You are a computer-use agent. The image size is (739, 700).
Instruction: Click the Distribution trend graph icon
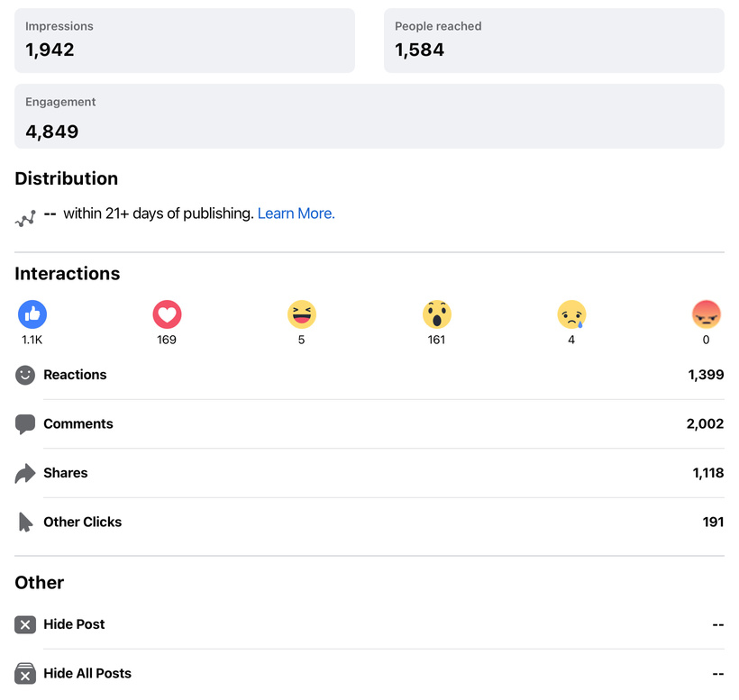click(25, 218)
